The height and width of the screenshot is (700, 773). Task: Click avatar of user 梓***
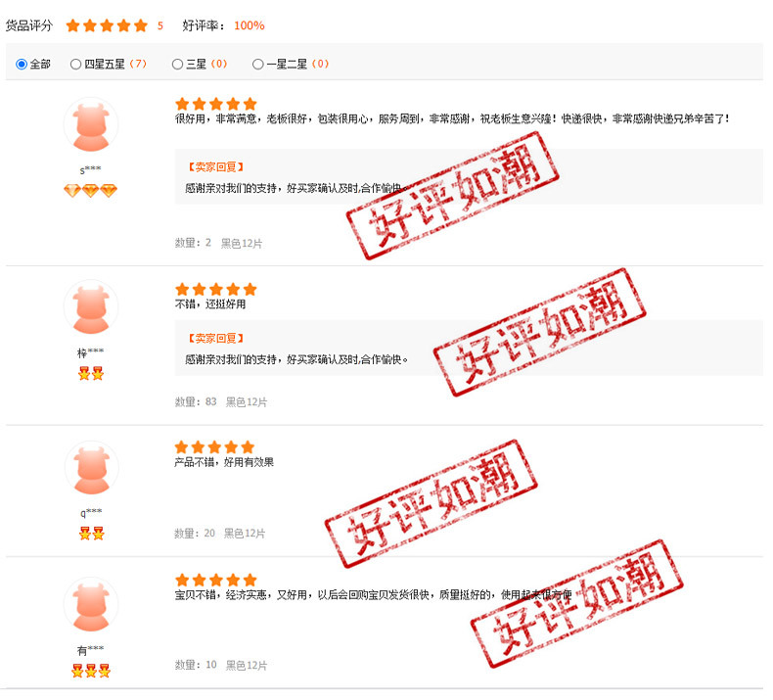pyautogui.click(x=91, y=307)
